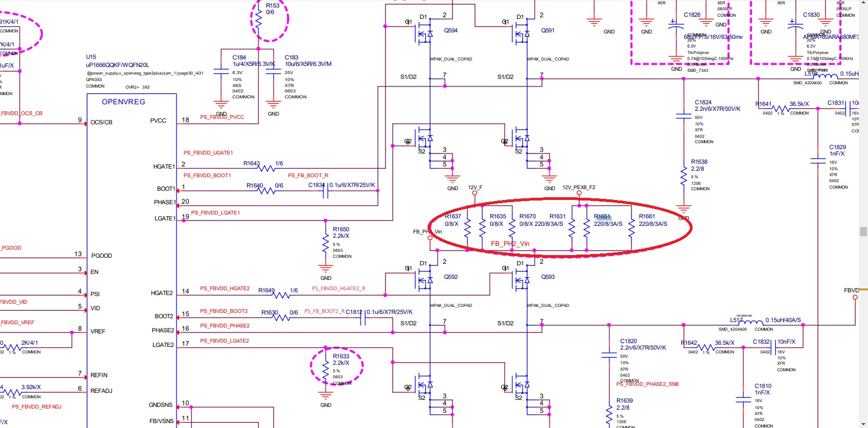Click the PS_FBVDD_BOOT1 net label
Image resolution: width=868 pixels, height=428 pixels.
coord(207,176)
